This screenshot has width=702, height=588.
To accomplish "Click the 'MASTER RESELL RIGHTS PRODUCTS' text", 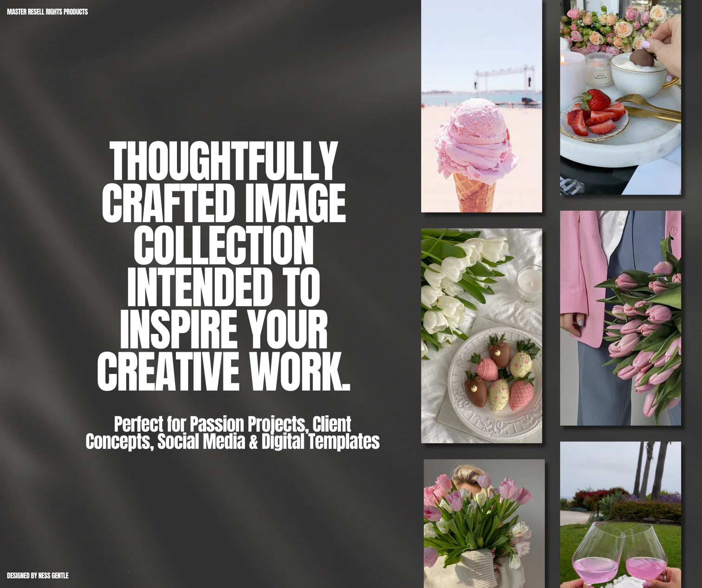I will click(x=47, y=12).
